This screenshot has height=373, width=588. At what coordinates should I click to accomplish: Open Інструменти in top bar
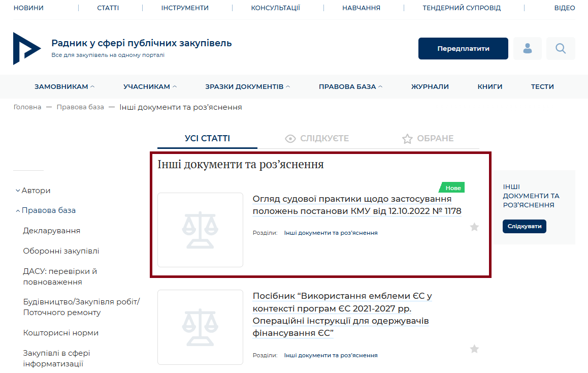click(x=185, y=8)
